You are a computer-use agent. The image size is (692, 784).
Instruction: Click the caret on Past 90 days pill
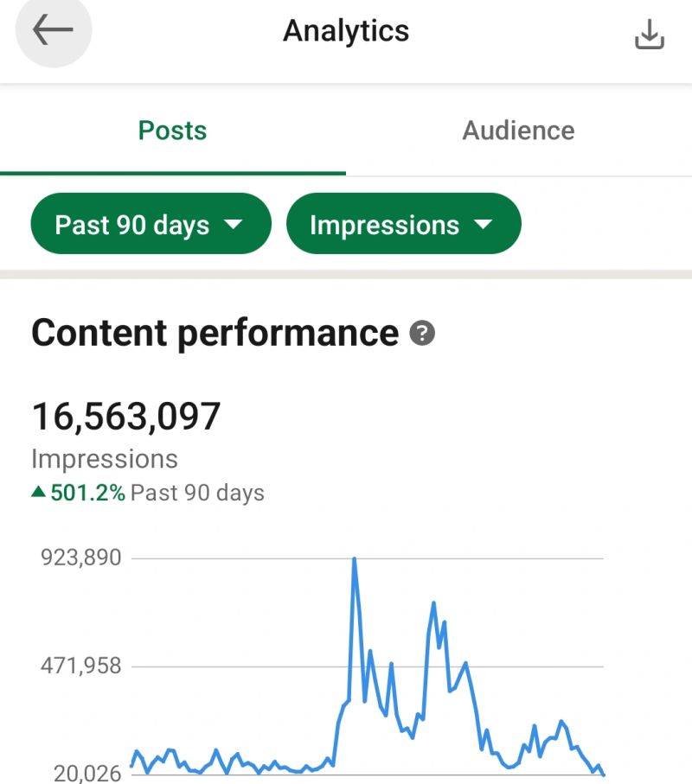pos(234,225)
